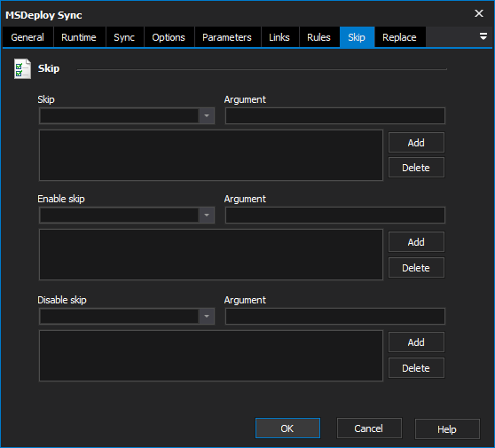Image resolution: width=495 pixels, height=448 pixels.
Task: Focus the Argument field for Disable skip
Action: (x=335, y=317)
